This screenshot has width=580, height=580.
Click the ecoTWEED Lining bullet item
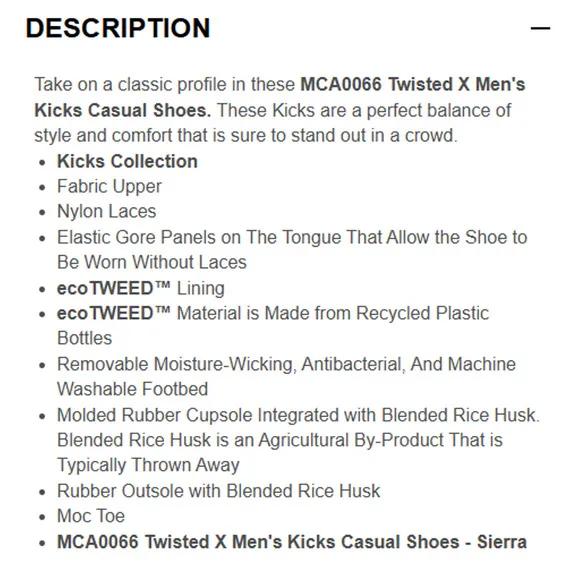click(x=141, y=289)
